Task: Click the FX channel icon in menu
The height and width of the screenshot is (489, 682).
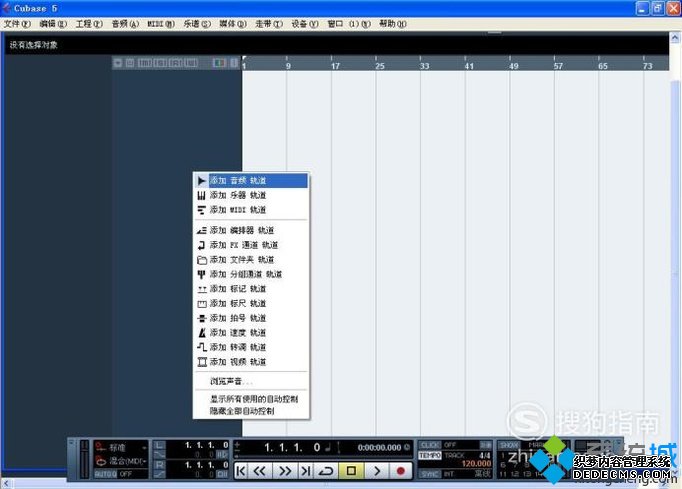Action: tap(201, 245)
